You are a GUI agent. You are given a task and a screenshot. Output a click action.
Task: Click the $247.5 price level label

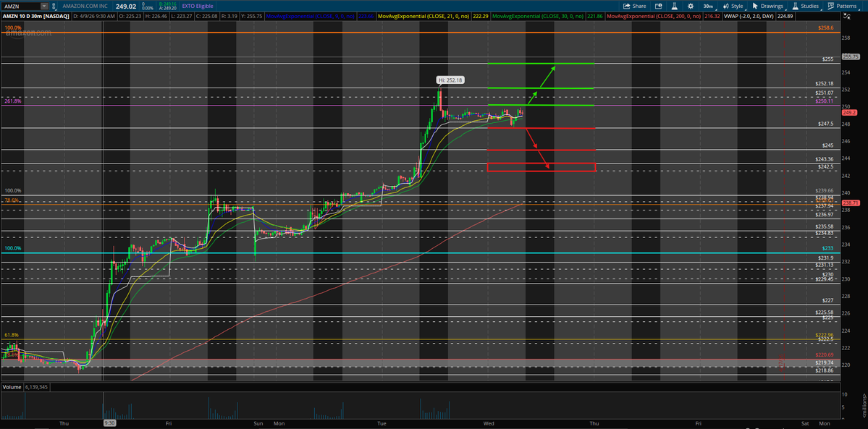coord(827,124)
